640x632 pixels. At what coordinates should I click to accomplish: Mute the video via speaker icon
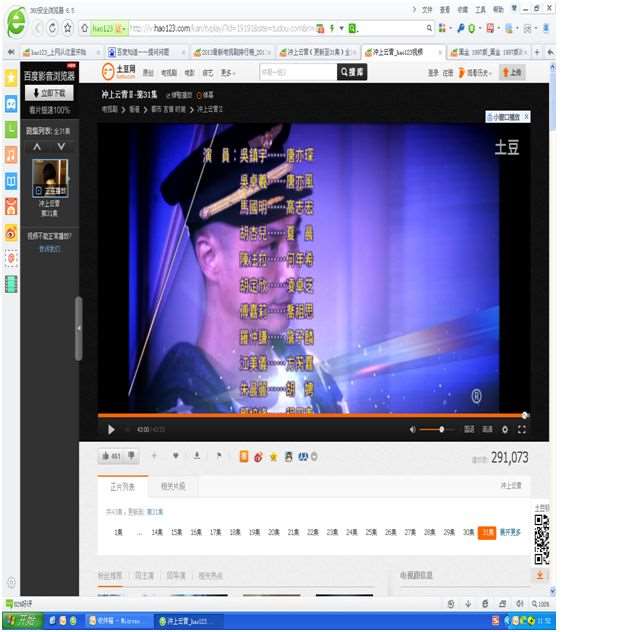(x=413, y=429)
